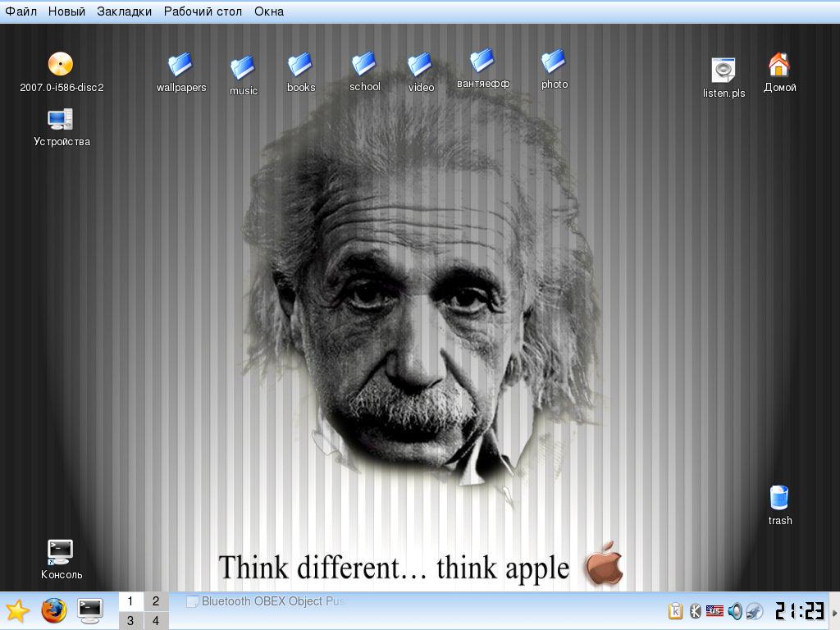
Task: Select the wallpapers folder
Action: tap(180, 64)
